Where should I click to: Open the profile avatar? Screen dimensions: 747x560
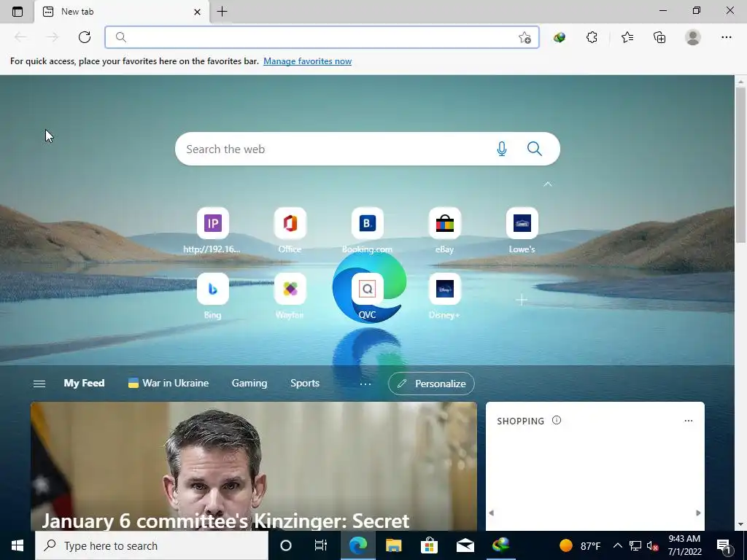coord(693,37)
